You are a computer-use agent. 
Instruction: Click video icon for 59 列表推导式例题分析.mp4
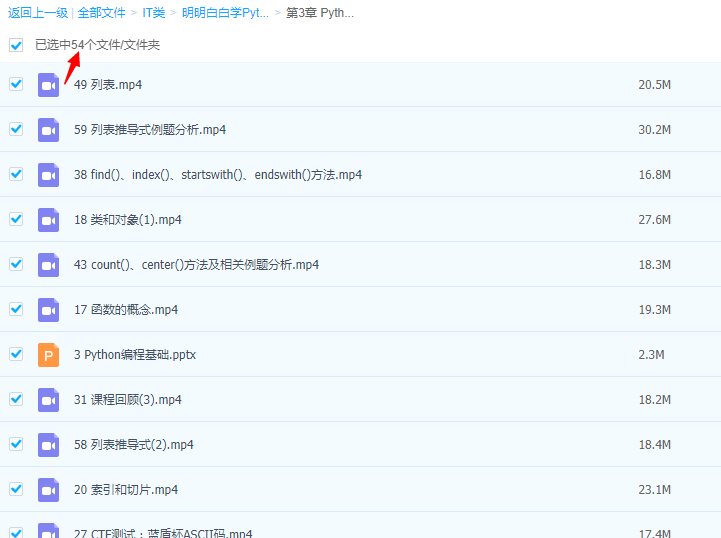point(49,130)
